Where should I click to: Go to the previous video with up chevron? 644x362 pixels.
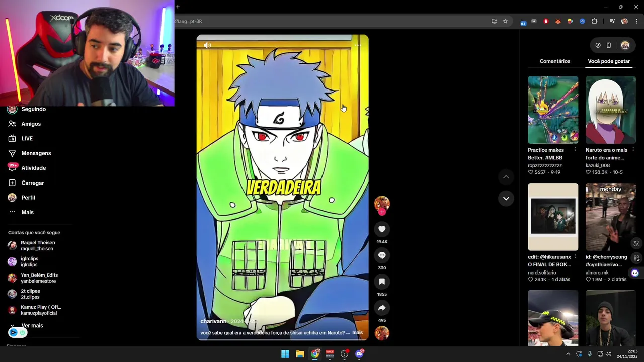tap(506, 177)
